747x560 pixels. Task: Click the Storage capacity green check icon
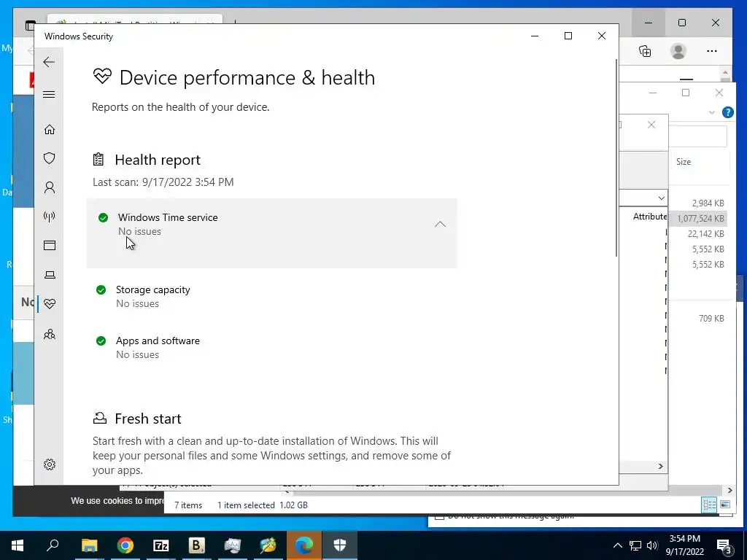[101, 290]
